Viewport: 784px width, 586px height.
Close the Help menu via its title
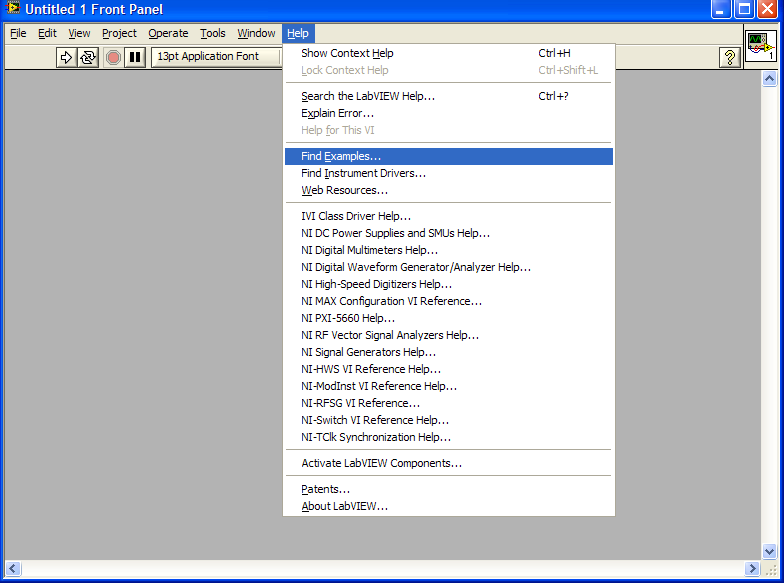[298, 34]
